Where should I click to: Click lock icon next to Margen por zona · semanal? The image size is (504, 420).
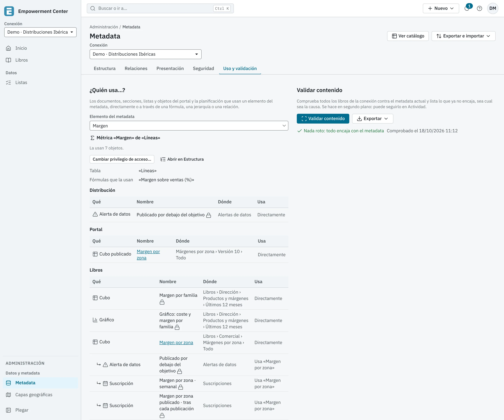tap(181, 387)
